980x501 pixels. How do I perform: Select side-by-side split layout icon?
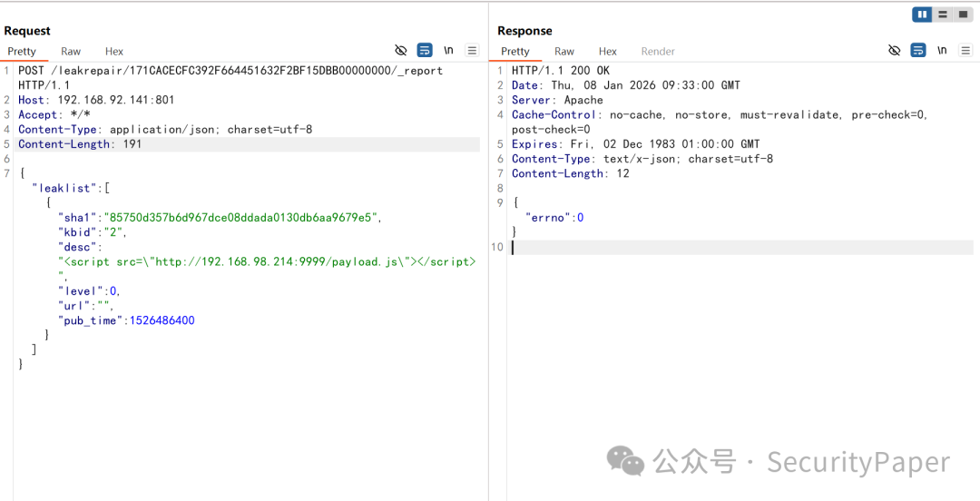(923, 15)
